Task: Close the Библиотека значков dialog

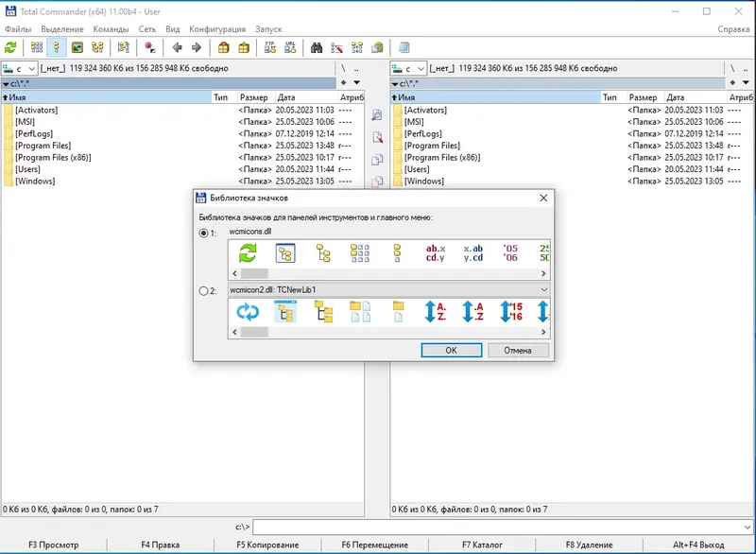Action: pyautogui.click(x=543, y=199)
